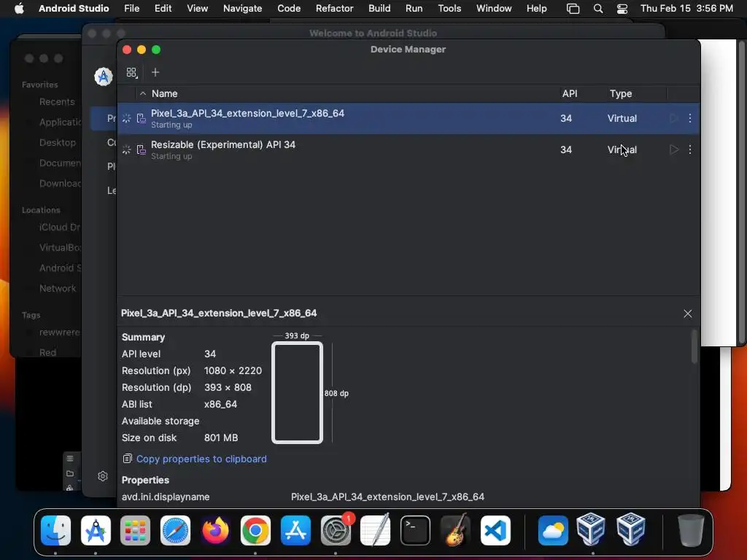The image size is (747, 560).
Task: Select Recents in Finder sidebar
Action: (x=57, y=101)
